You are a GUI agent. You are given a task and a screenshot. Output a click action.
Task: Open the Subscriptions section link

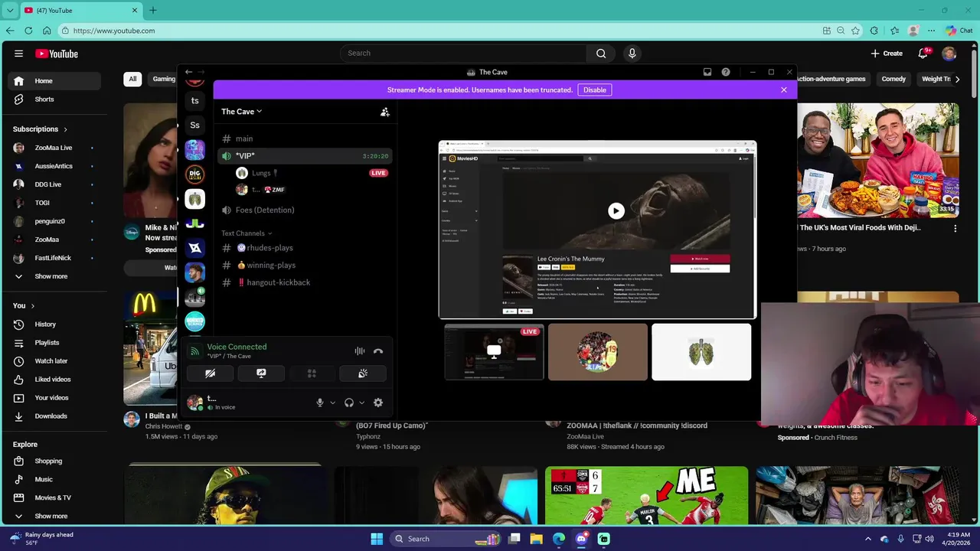[x=40, y=129]
